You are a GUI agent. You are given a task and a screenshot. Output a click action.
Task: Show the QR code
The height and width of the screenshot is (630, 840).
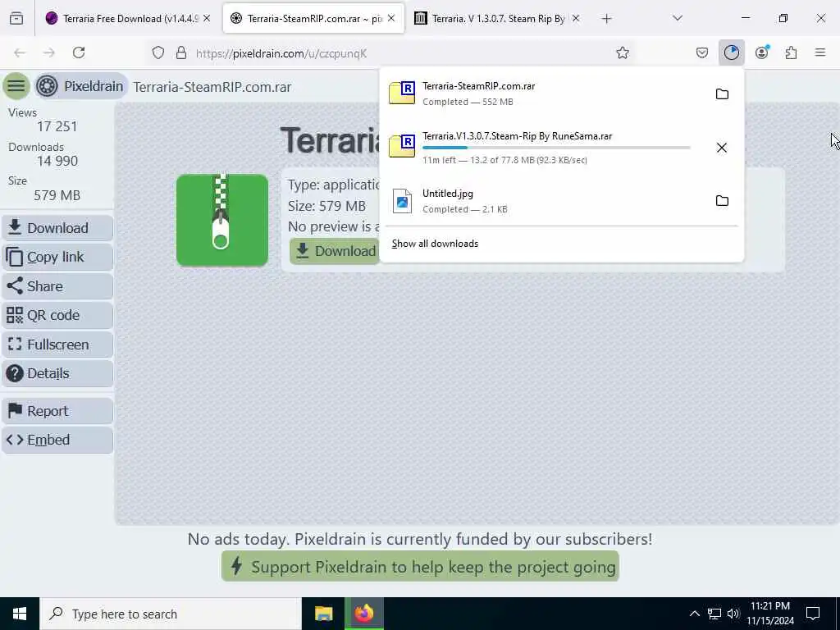pos(57,315)
